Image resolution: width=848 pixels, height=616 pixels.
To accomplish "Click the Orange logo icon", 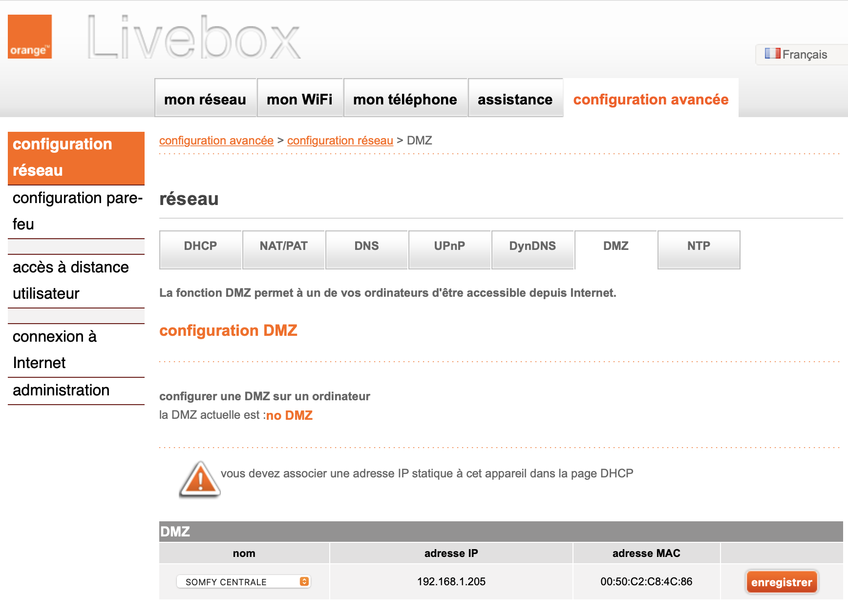I will pos(30,37).
